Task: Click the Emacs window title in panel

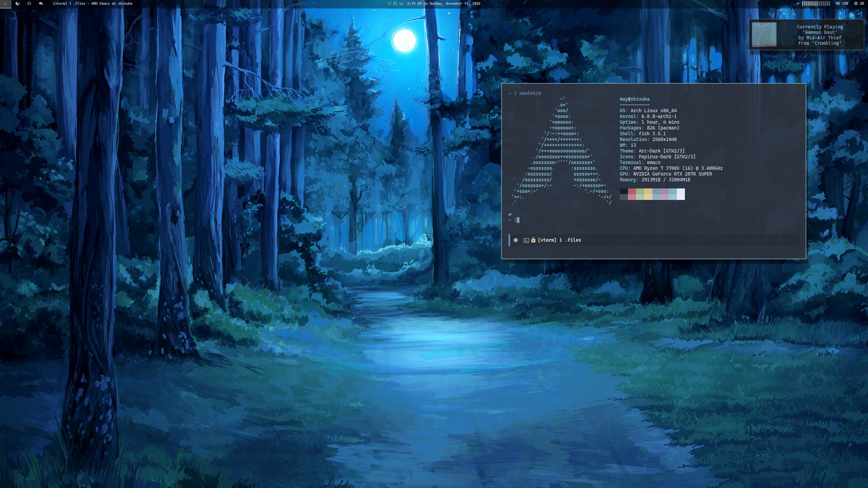Action: pos(93,3)
